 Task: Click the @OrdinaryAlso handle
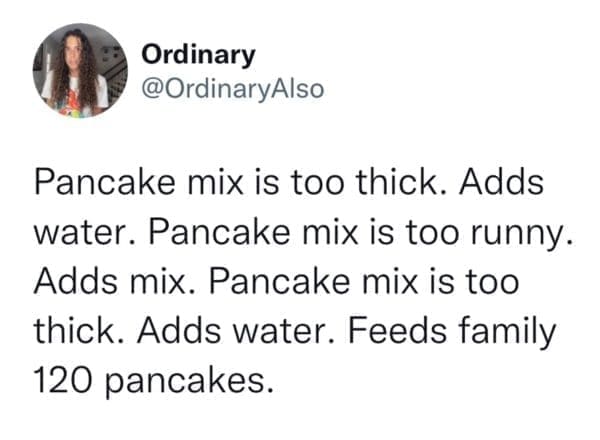point(233,88)
